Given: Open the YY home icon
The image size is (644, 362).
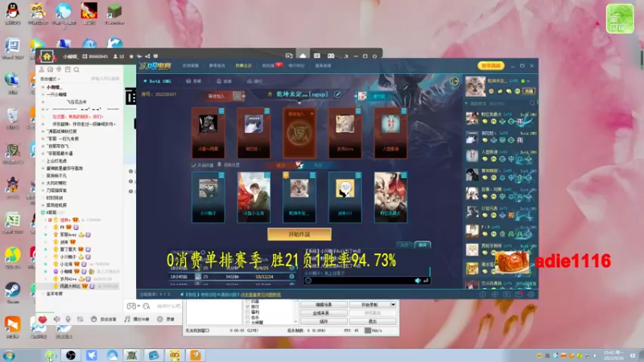Looking at the screenshot, I should point(47,56).
